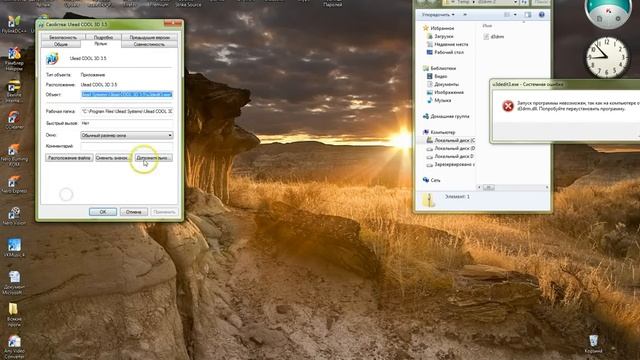Select the Ярлык tab

click(x=101, y=44)
